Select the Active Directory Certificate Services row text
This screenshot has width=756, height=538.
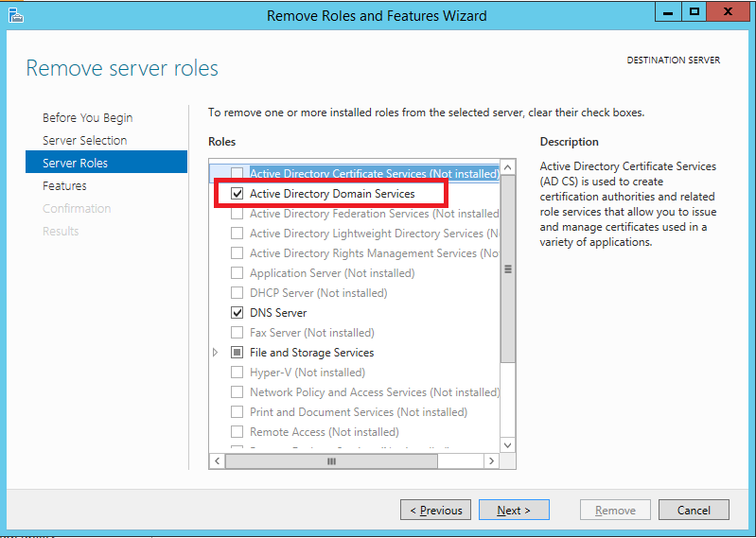click(374, 173)
